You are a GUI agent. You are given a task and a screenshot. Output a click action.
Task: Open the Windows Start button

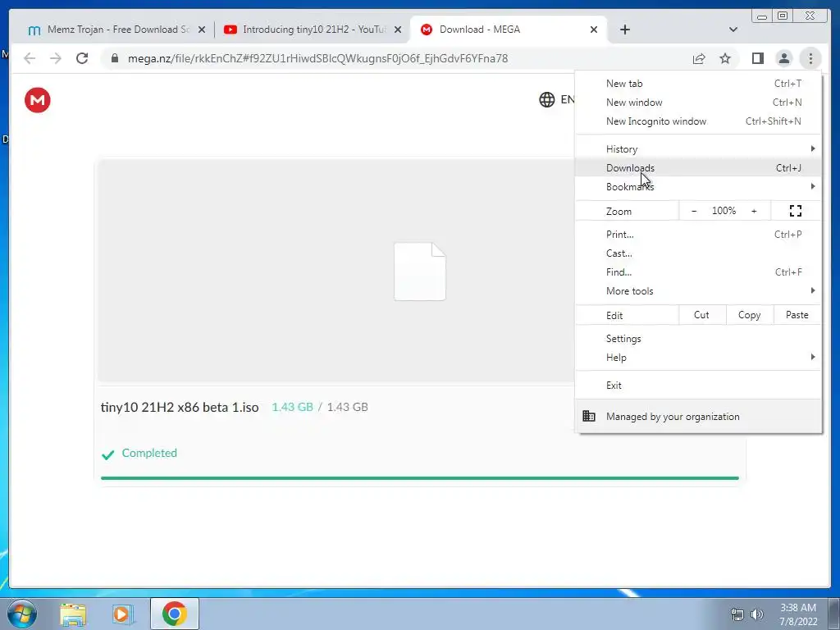coord(22,614)
